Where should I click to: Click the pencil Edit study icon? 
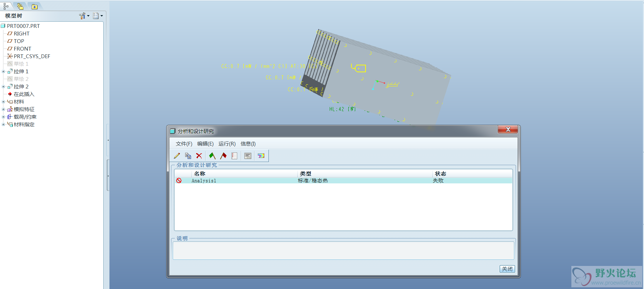177,156
